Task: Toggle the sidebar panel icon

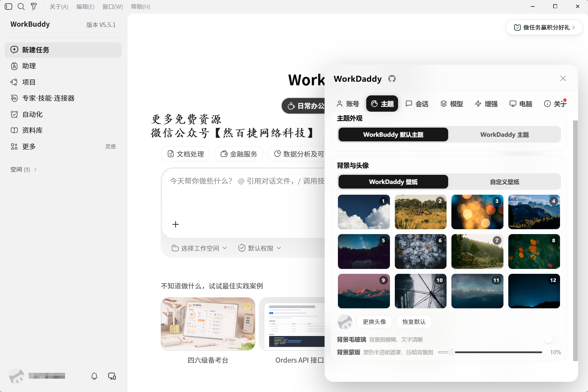Action: pyautogui.click(x=9, y=7)
